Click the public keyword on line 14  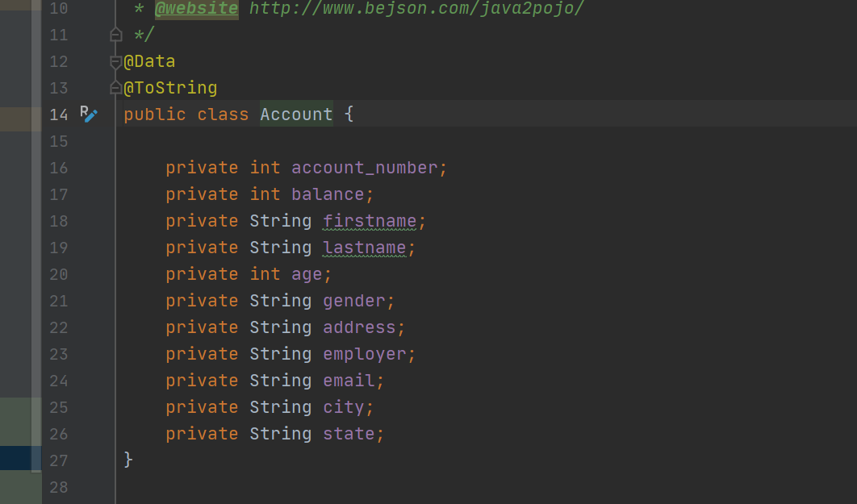[x=155, y=115]
